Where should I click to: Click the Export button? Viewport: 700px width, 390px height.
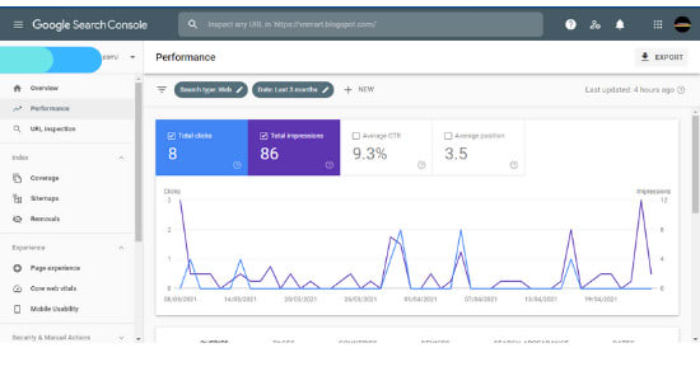pos(662,57)
